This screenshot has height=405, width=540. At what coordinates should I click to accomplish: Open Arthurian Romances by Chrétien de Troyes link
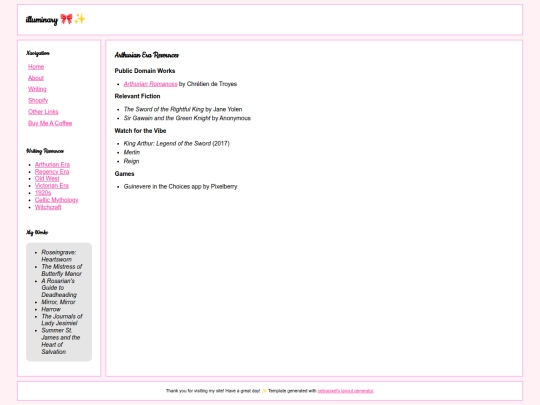pos(150,84)
